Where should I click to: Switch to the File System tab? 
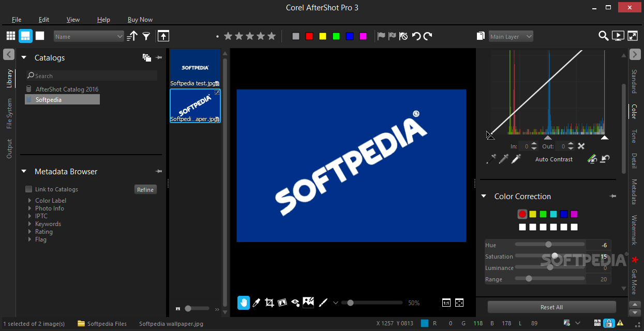click(9, 114)
